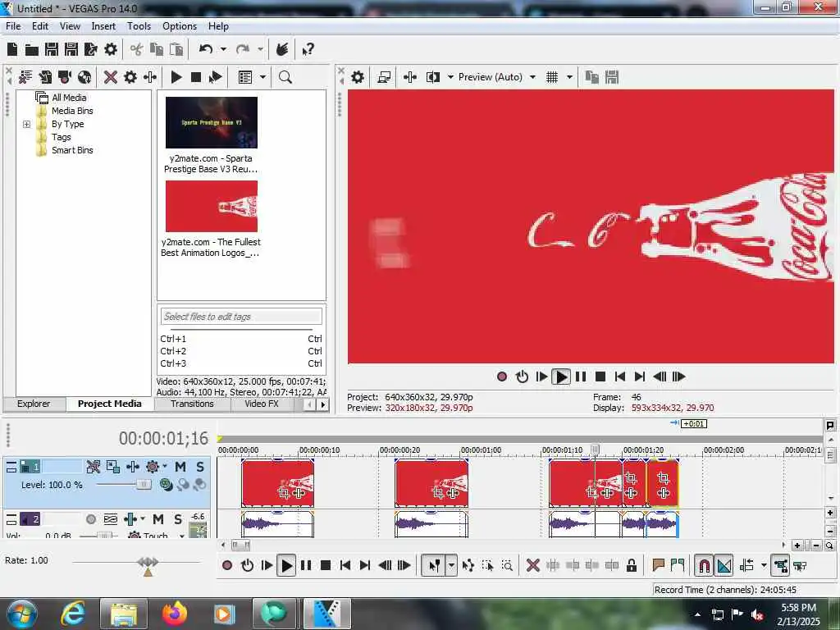
Task: Toggle Automatic Crossfades button
Action: (724, 565)
